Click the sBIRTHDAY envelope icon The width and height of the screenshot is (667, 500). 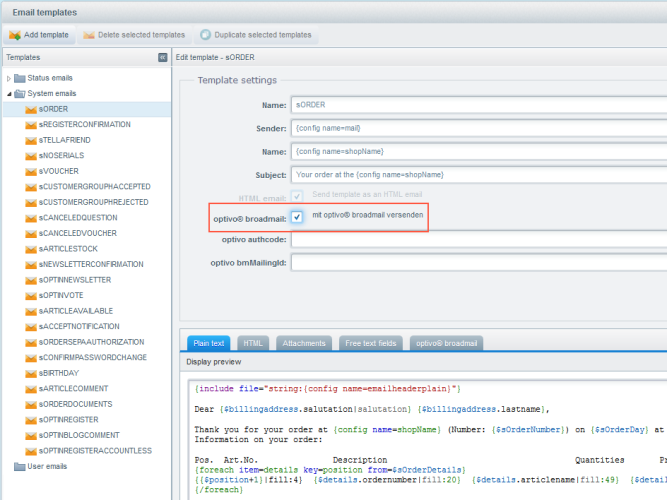[x=31, y=374]
